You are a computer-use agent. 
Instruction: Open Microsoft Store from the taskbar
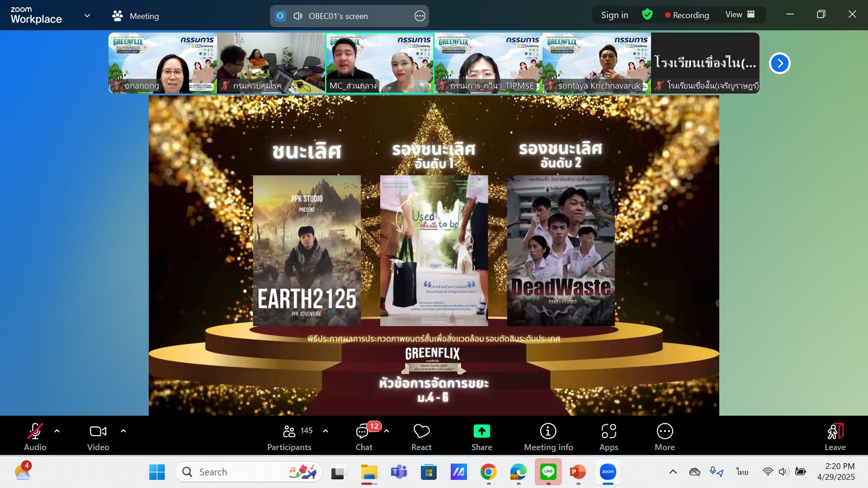429,472
